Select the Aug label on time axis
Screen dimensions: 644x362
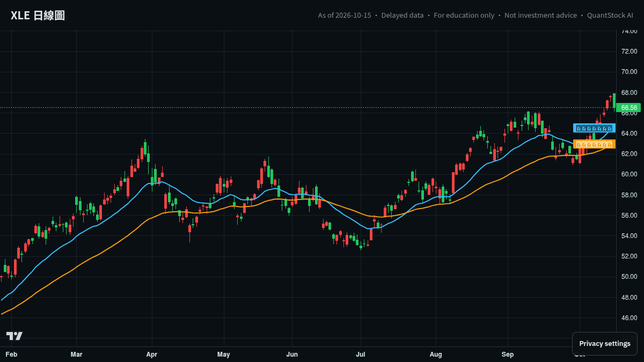pos(436,354)
